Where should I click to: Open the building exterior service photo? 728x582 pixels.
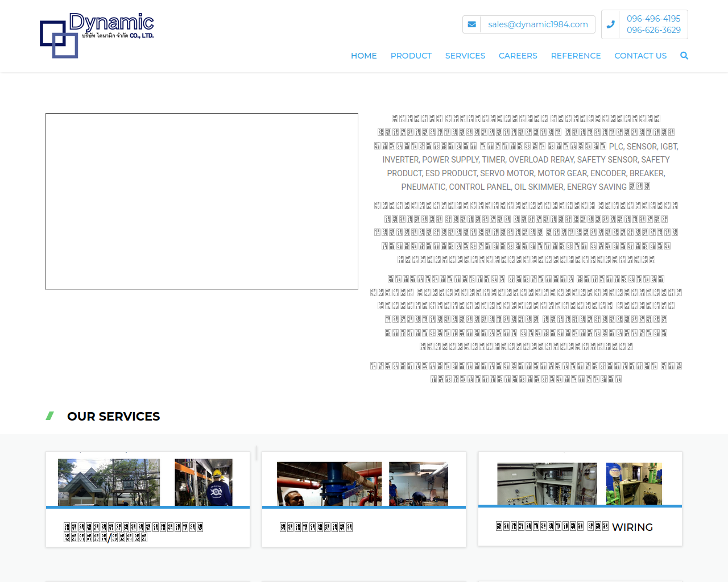[x=109, y=482]
